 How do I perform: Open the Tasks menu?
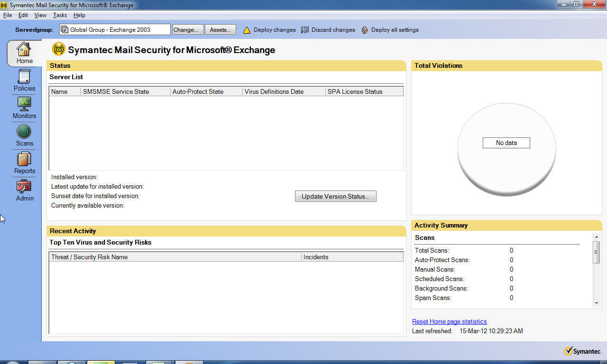(60, 15)
